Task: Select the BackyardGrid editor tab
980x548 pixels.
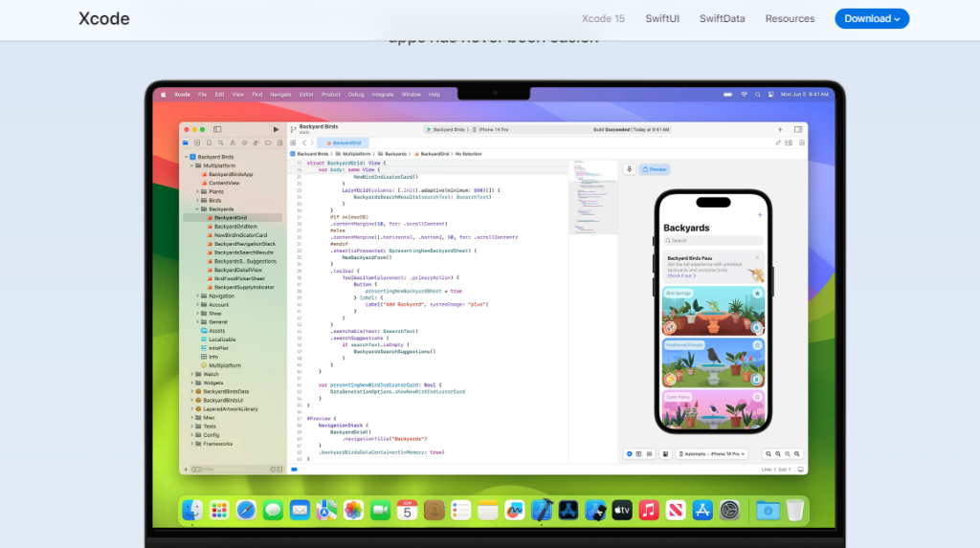Action: 345,143
